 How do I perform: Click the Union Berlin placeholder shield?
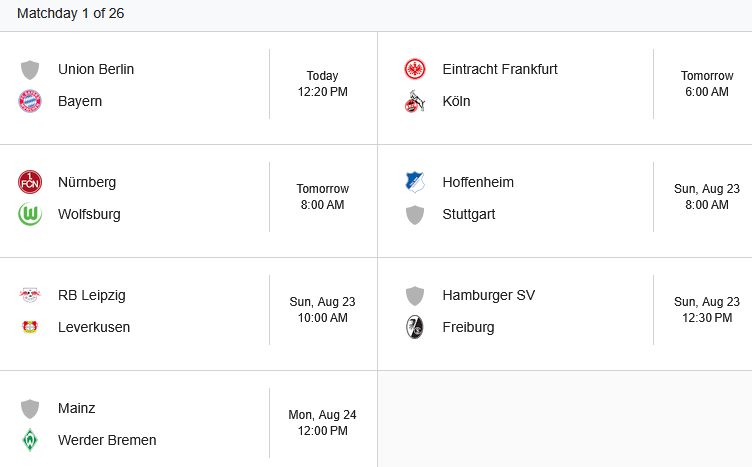30,70
